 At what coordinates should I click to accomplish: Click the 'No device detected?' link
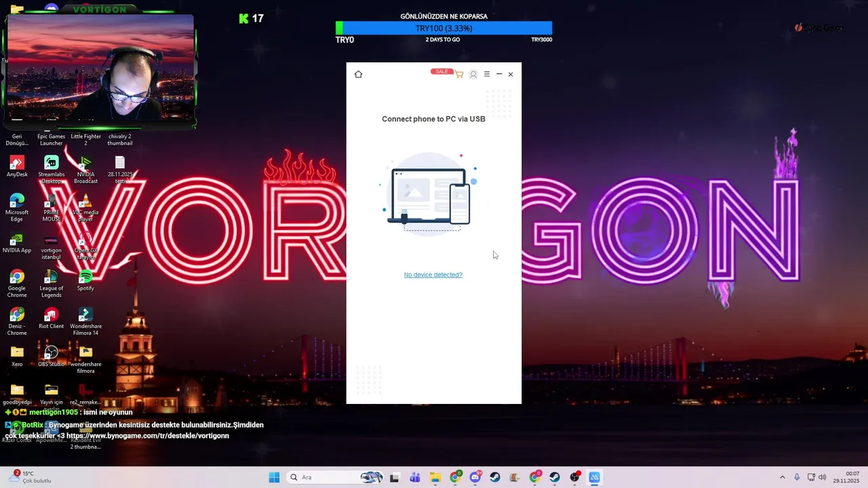[433, 274]
